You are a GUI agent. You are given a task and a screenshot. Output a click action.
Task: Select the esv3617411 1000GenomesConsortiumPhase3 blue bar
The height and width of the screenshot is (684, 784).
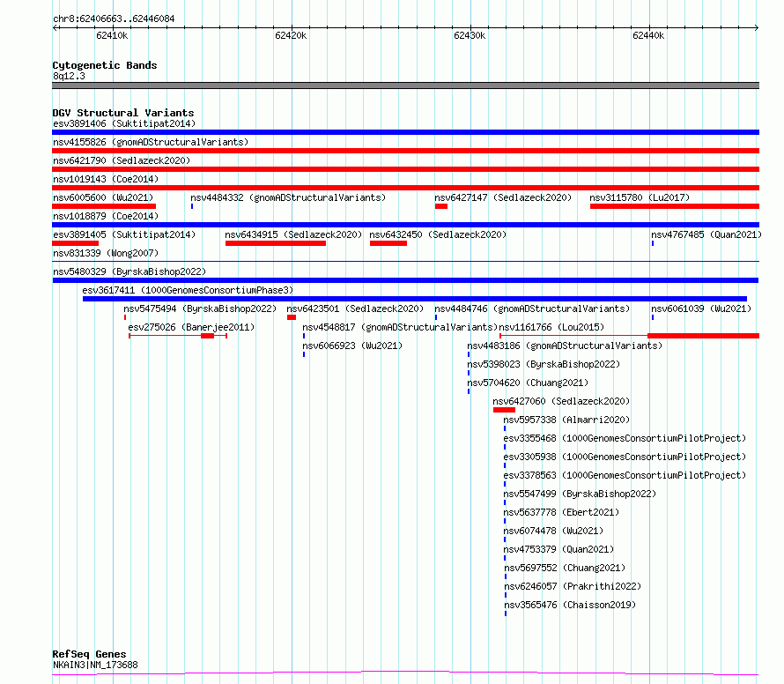415,299
